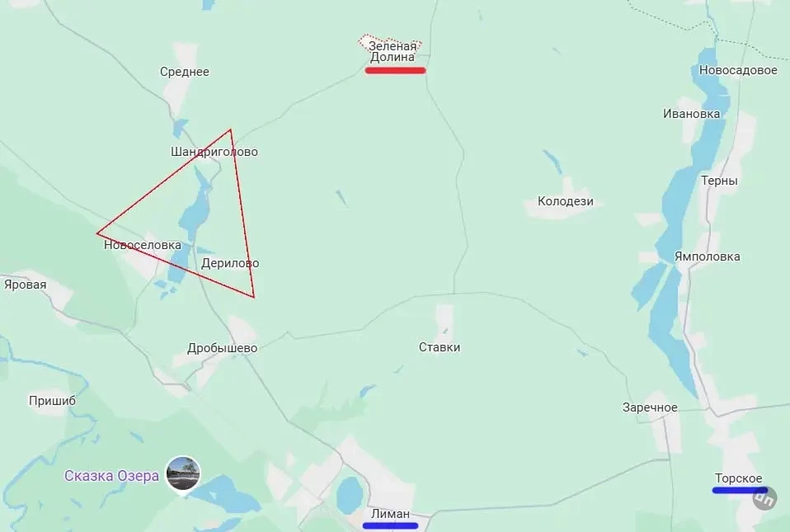The width and height of the screenshot is (790, 532).
Task: Click the Новосадовое village label
Action: coord(738,71)
